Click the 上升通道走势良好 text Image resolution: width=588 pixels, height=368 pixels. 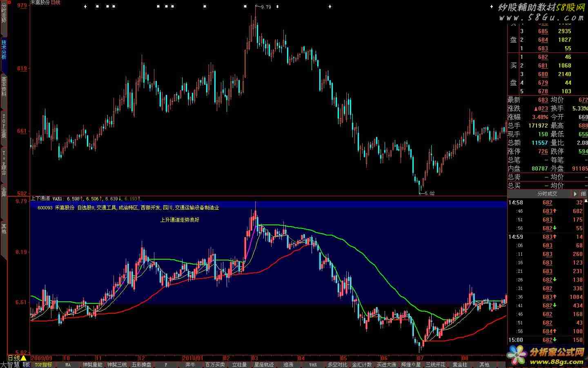(180, 220)
